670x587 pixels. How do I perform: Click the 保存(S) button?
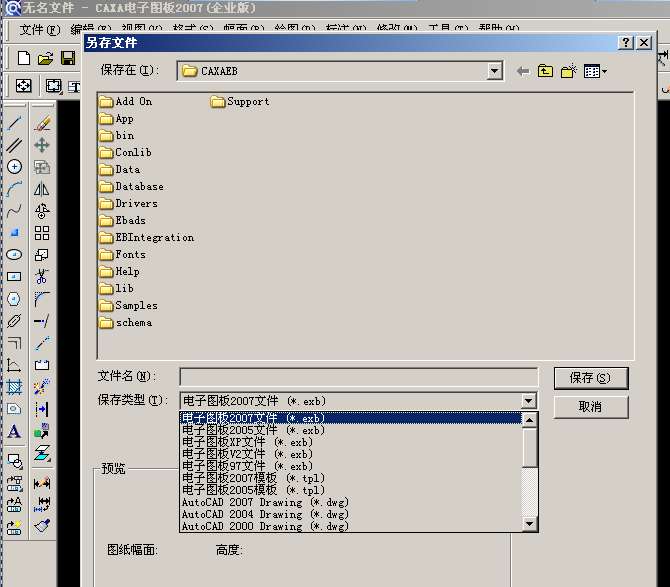[x=591, y=378]
